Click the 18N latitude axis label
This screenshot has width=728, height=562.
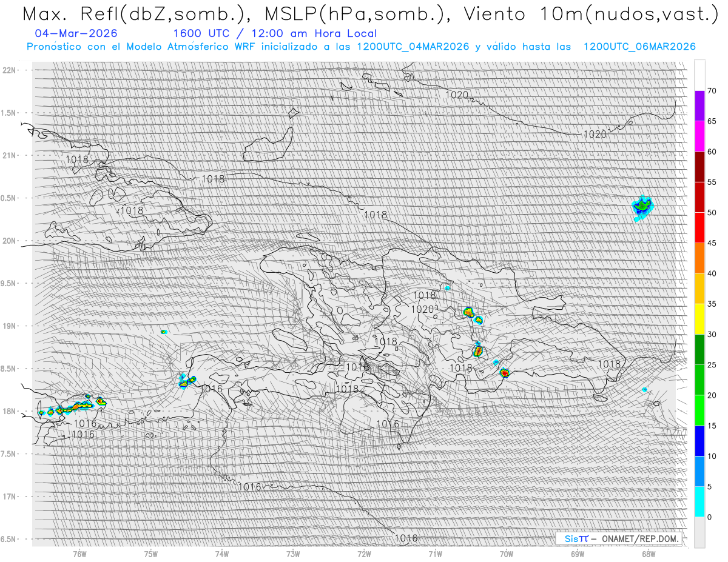coord(10,411)
